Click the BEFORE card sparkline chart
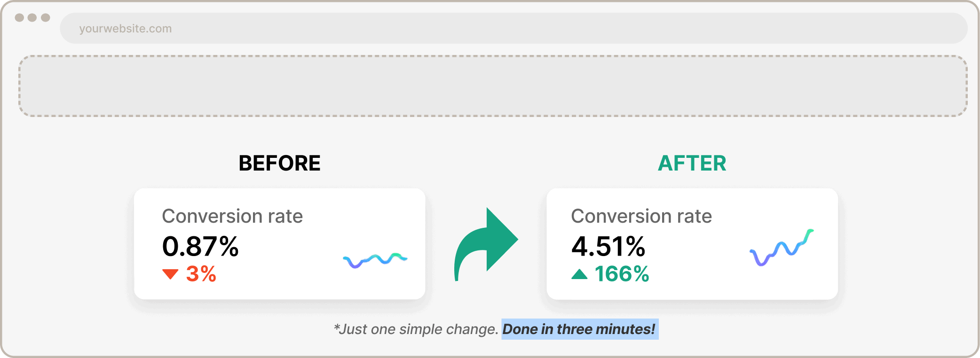 [375, 260]
